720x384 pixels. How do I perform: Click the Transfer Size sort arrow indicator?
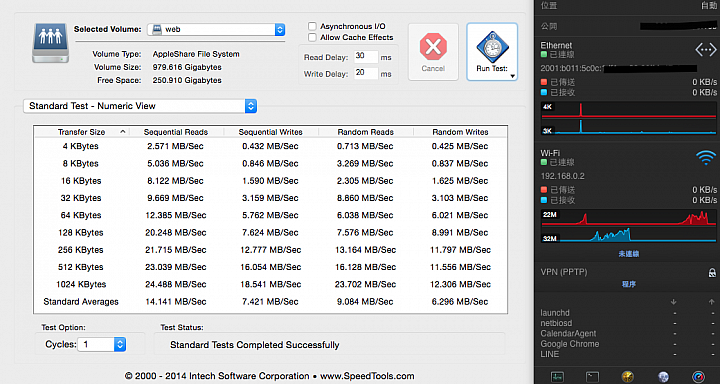point(123,132)
